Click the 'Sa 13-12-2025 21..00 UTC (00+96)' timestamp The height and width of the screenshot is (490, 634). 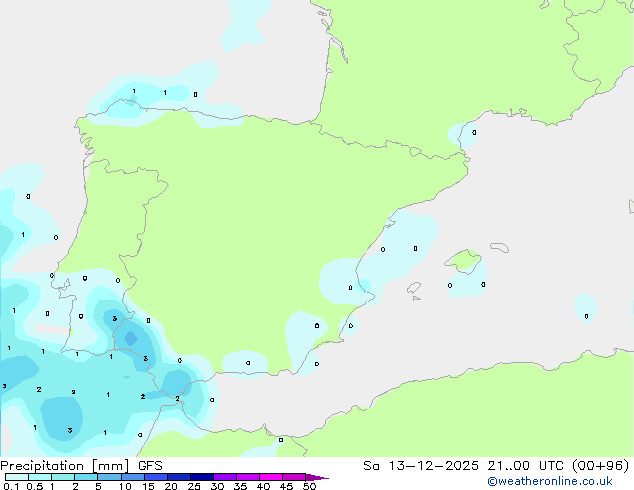click(496, 466)
